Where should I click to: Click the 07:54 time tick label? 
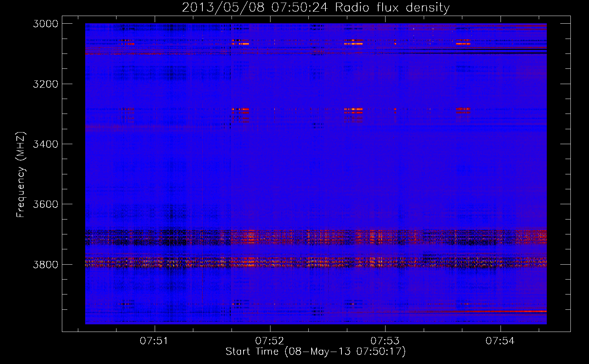(x=500, y=341)
